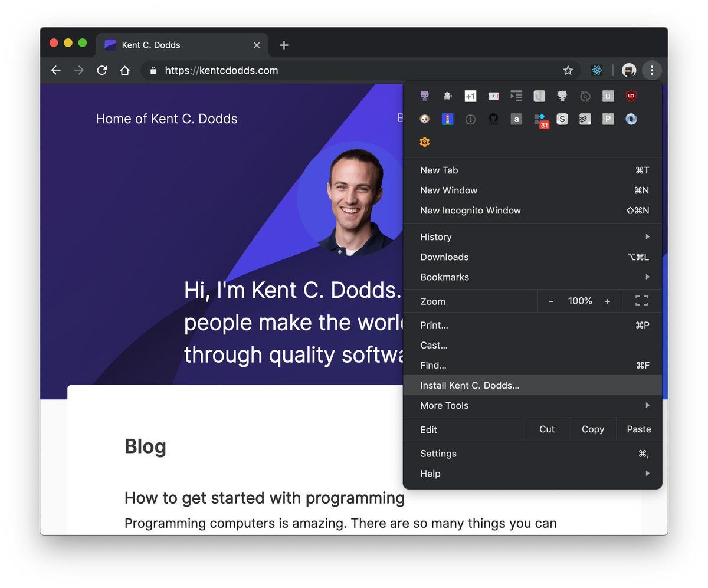Choose New Incognito Window from menu

(470, 211)
